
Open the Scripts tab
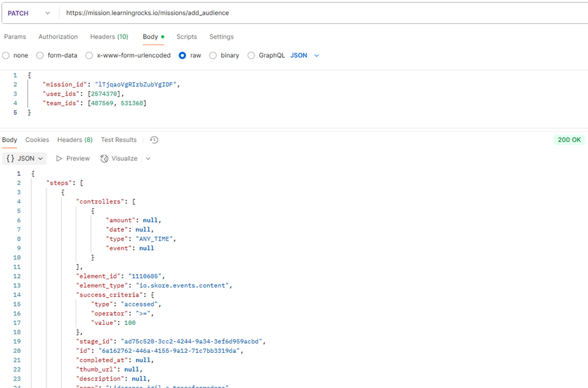[x=186, y=37]
